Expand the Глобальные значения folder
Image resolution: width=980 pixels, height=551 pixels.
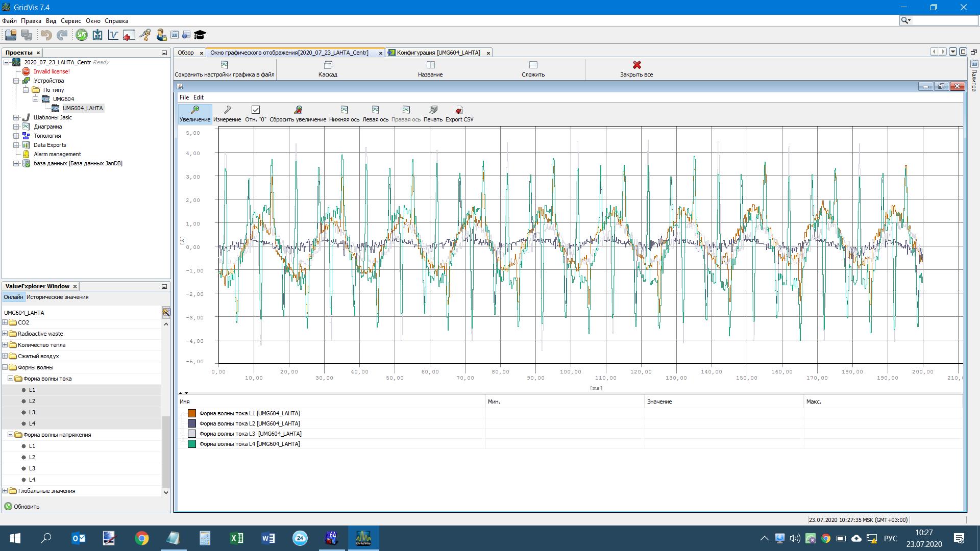[5, 491]
